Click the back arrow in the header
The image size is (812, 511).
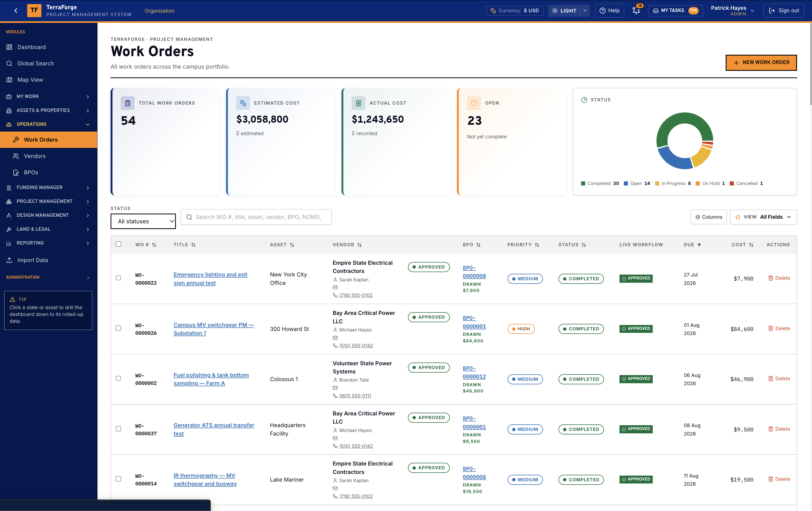coord(16,10)
